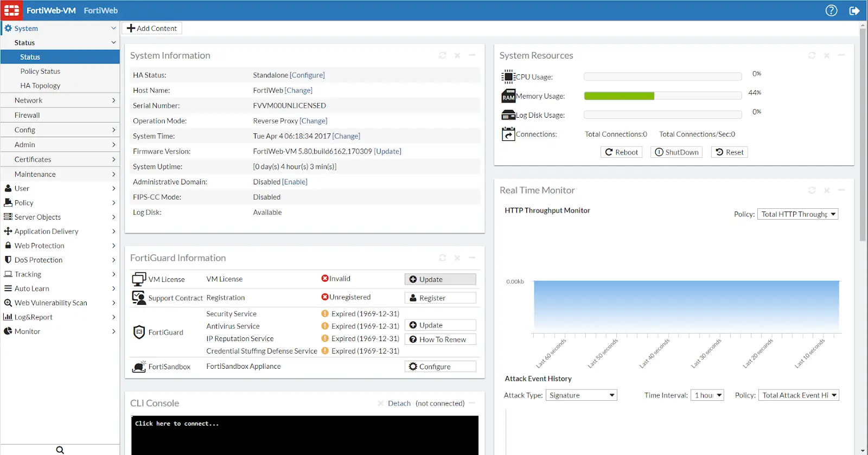
Task: Open the Time Interval dropdown
Action: click(x=707, y=395)
